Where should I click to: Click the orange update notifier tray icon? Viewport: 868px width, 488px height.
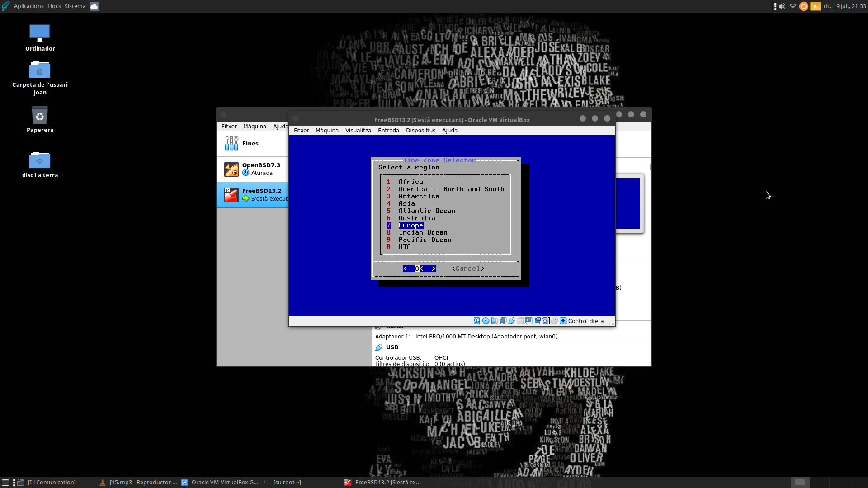[803, 6]
